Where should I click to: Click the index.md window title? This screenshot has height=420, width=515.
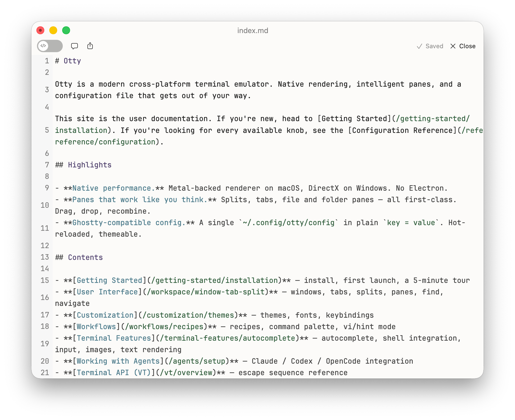[253, 31]
